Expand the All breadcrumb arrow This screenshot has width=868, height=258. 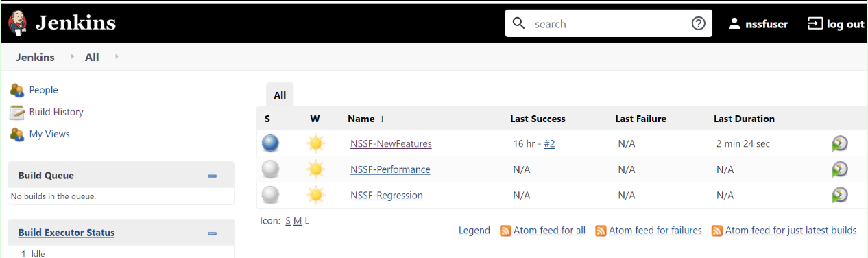117,57
